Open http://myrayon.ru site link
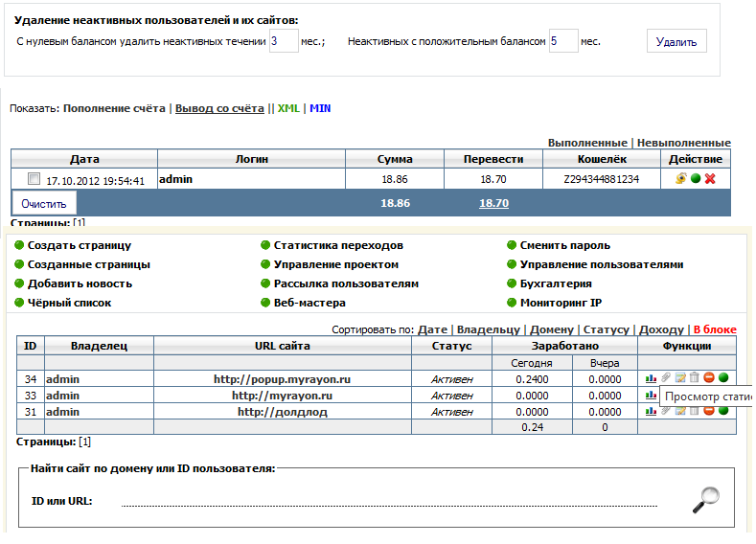Screen dimensions: 756x544 click(282, 396)
